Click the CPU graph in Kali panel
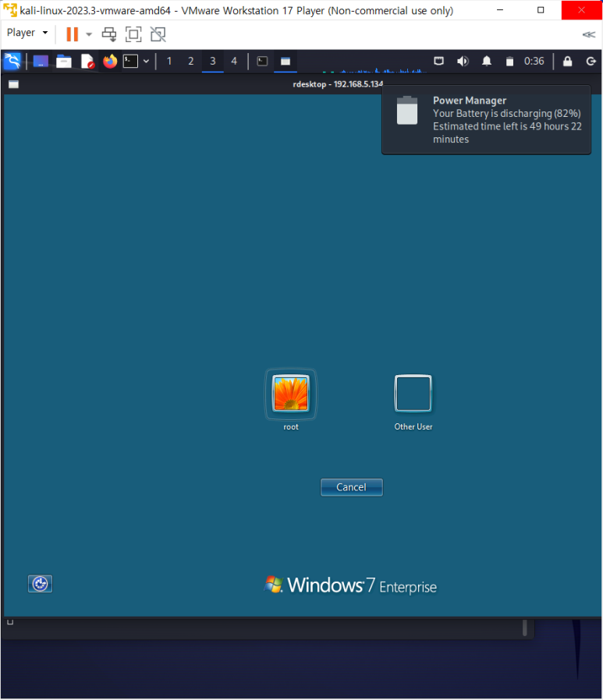This screenshot has width=603, height=700. [x=374, y=70]
